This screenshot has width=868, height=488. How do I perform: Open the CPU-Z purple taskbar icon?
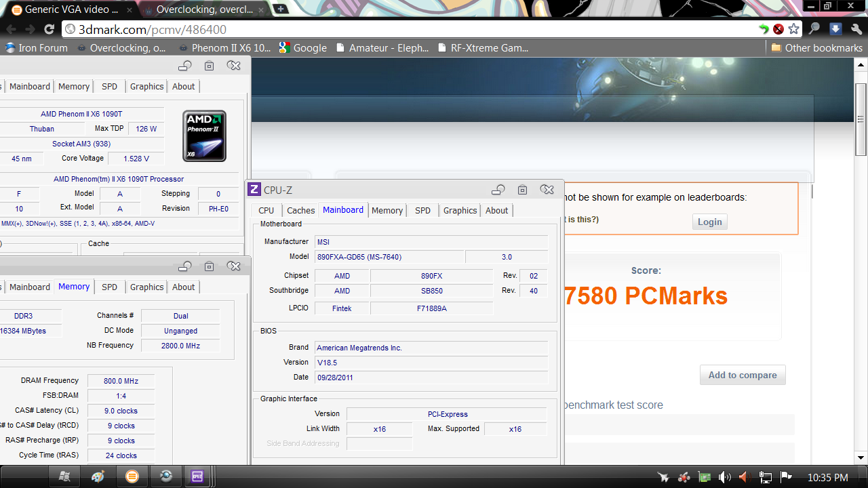click(x=198, y=476)
